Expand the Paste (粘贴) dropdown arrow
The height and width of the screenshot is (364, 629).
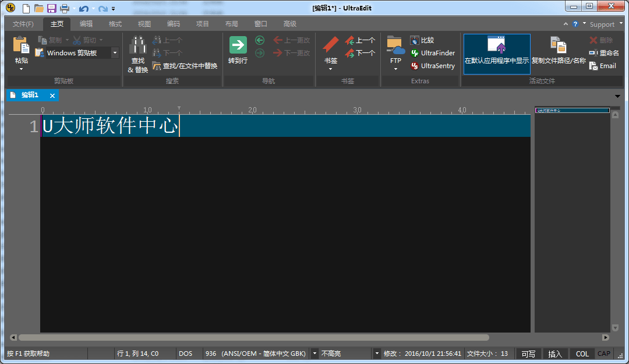(x=21, y=69)
